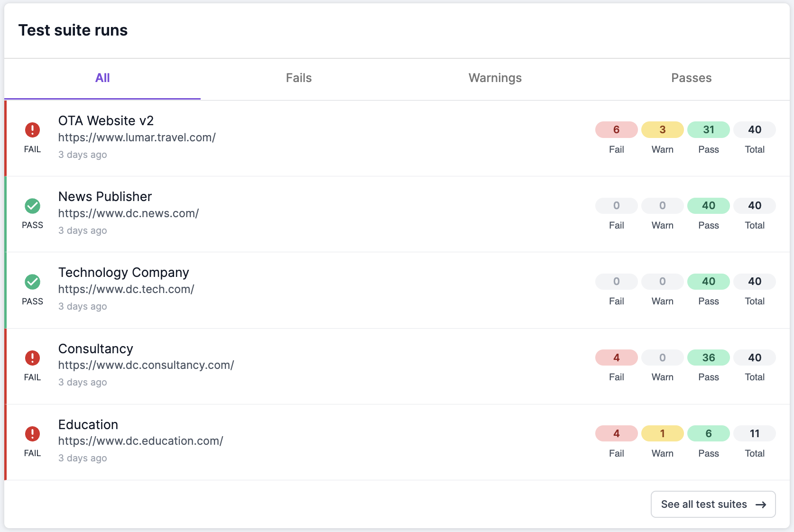Open the OTA Website v2 test suite
This screenshot has height=532, width=794.
[x=106, y=121]
